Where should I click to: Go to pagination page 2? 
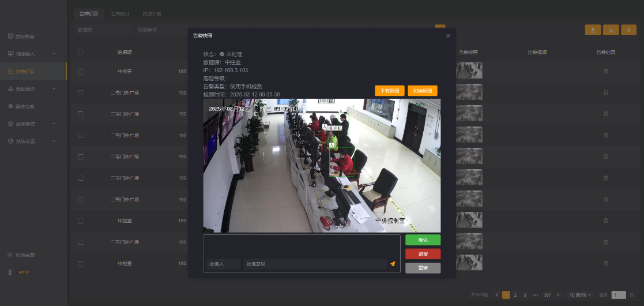pos(515,295)
